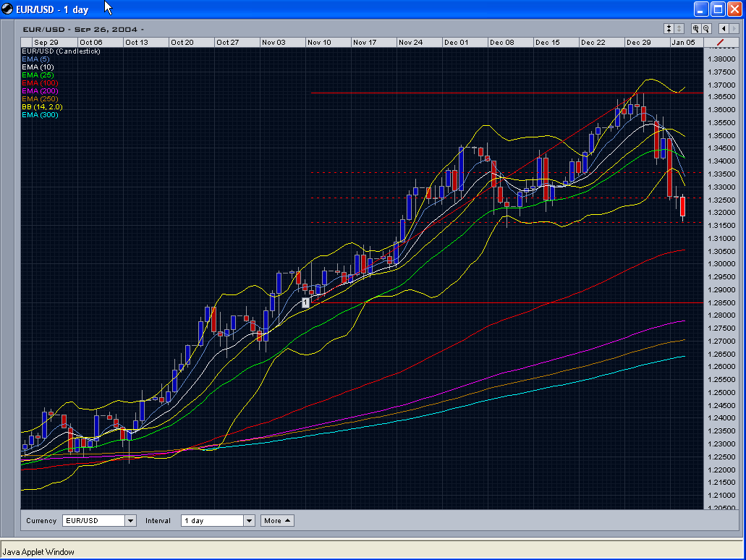Image resolution: width=746 pixels, height=560 pixels.
Task: Click the 1 day interval field
Action: [x=213, y=520]
